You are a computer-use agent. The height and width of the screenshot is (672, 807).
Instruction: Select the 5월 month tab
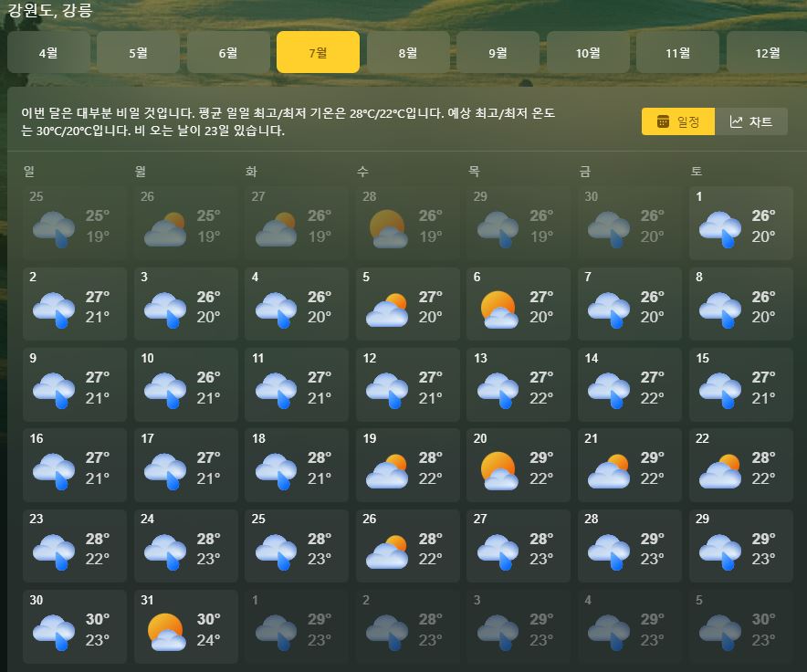click(138, 52)
